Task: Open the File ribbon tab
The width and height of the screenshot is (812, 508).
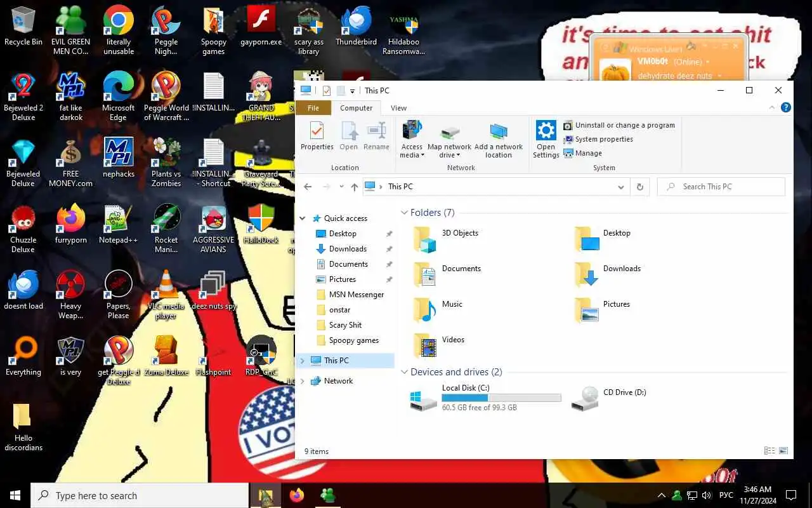Action: (x=313, y=108)
